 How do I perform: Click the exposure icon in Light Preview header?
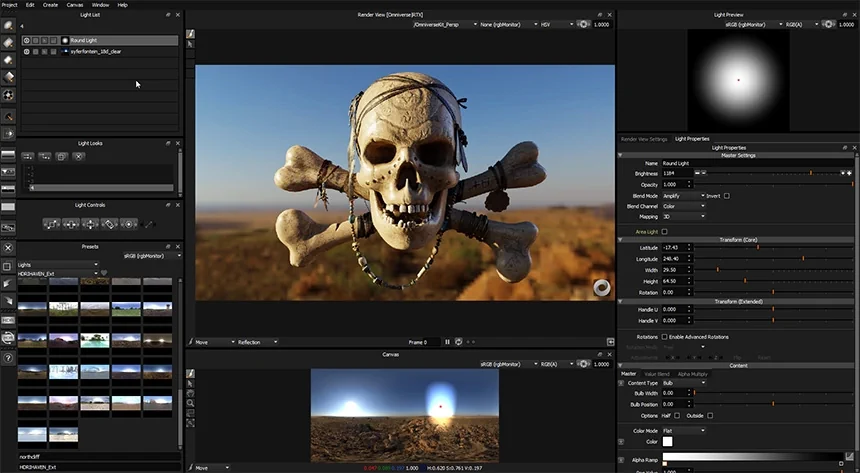point(828,24)
